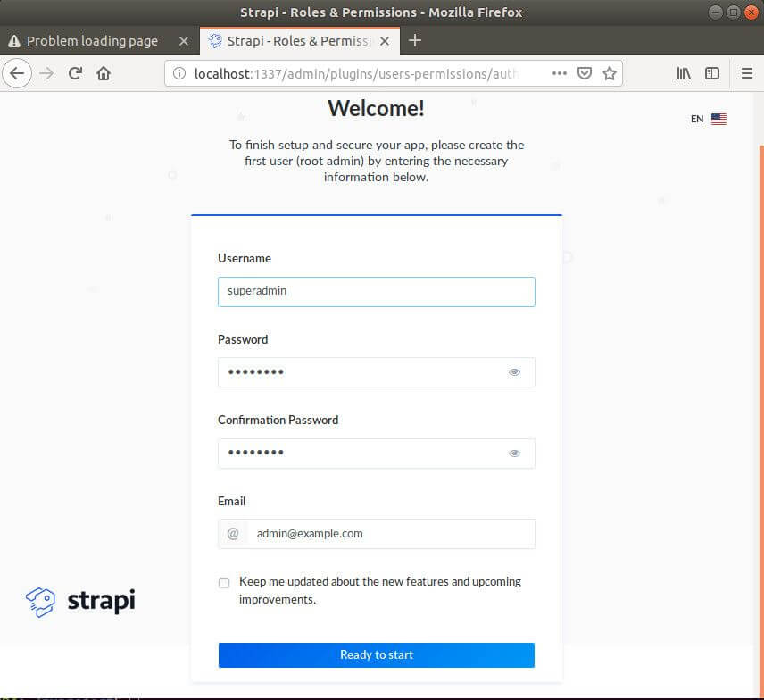Reveal the Confirmation Password text

tap(514, 454)
